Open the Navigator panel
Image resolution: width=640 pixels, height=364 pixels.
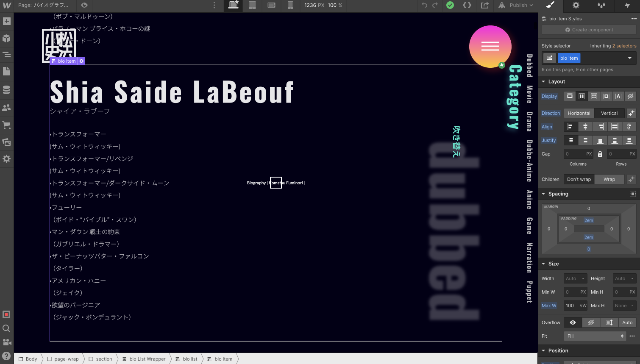pyautogui.click(x=7, y=55)
